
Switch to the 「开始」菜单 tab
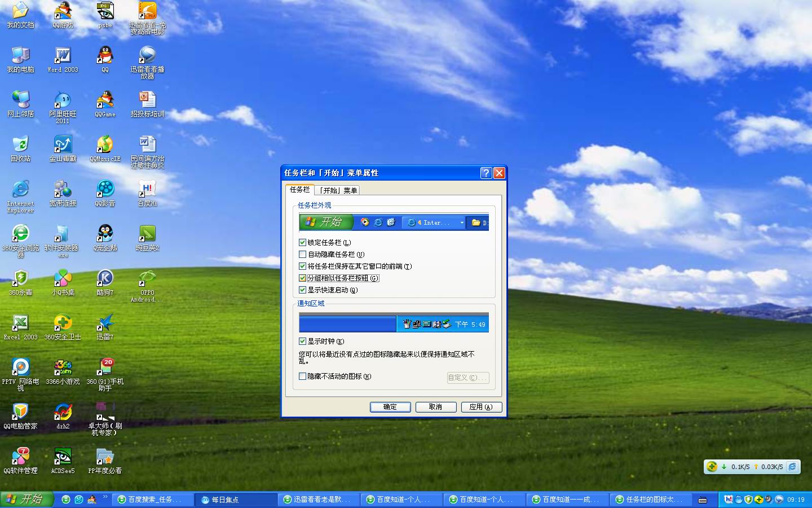[x=337, y=190]
